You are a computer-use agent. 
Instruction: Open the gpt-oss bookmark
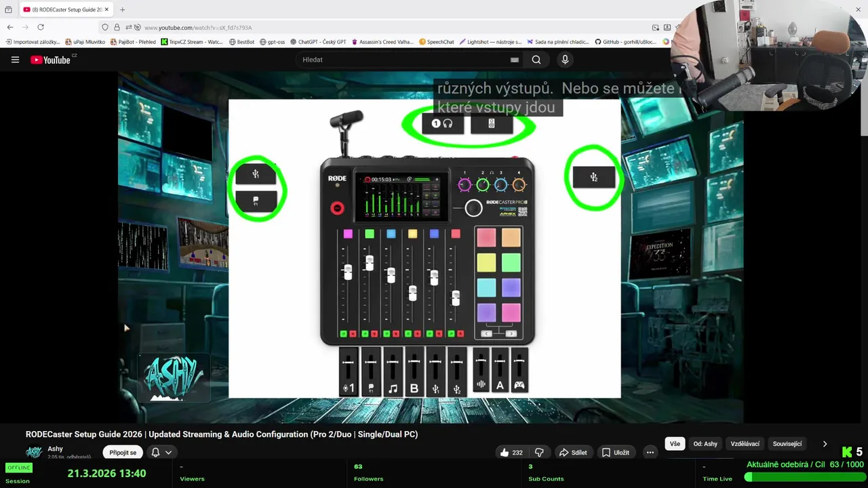[272, 41]
